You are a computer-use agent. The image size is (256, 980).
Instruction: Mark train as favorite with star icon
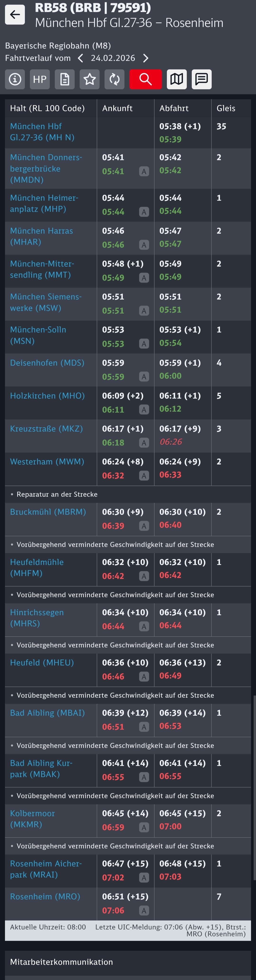(90, 79)
